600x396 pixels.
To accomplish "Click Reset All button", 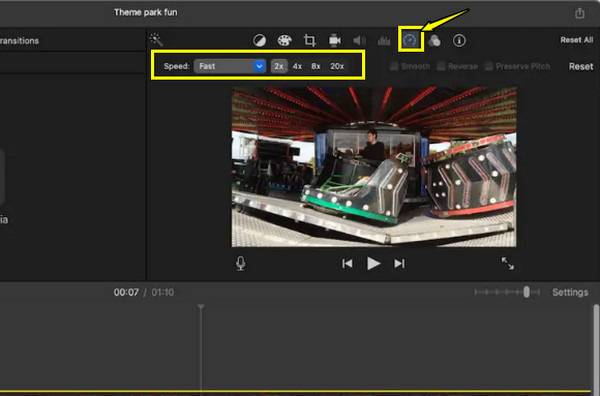I will (576, 40).
